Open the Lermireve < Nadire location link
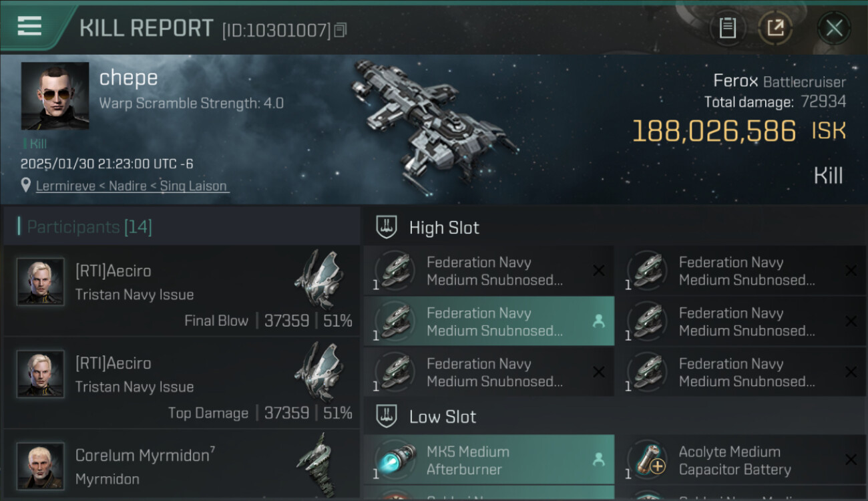Viewport: 868px width, 501px height. click(132, 186)
